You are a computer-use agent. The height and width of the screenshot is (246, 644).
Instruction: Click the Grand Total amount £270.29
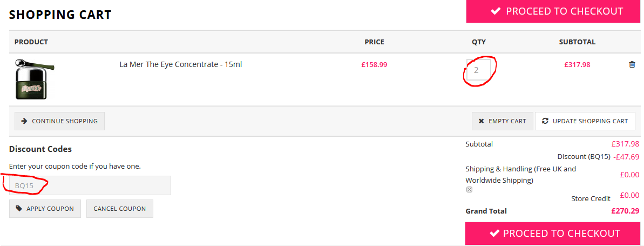(x=625, y=211)
